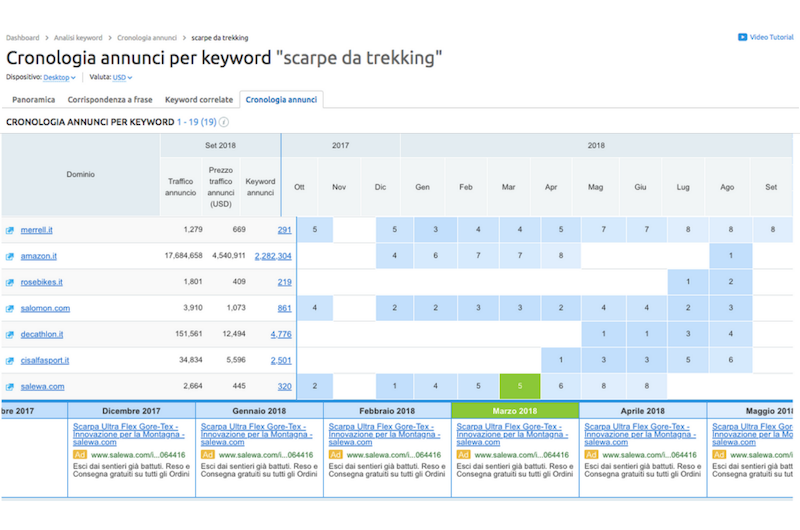Go to Cronologia annunci breadcrumb
The width and height of the screenshot is (800, 530).
147,38
